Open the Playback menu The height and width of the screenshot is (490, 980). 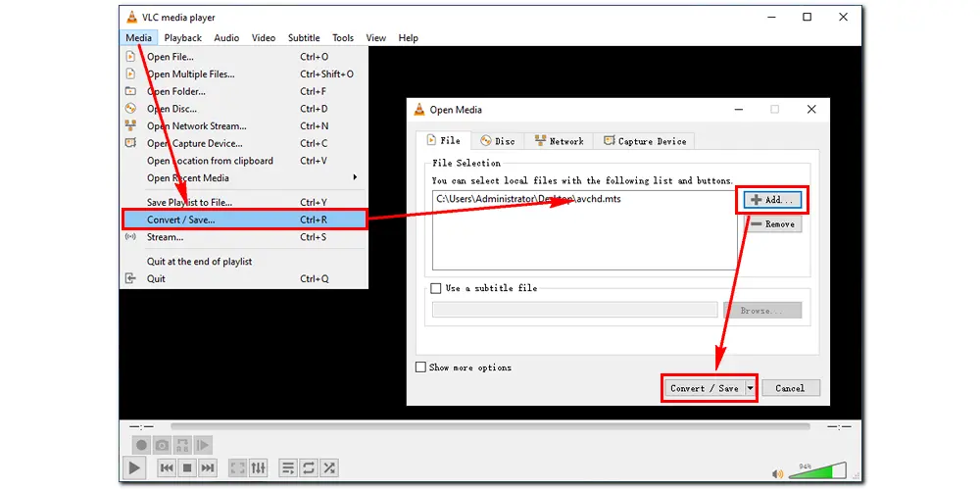point(183,37)
